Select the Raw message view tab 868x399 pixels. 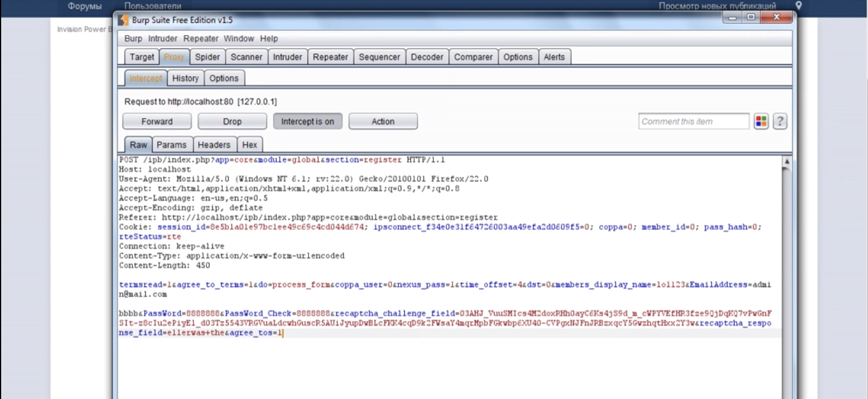139,145
